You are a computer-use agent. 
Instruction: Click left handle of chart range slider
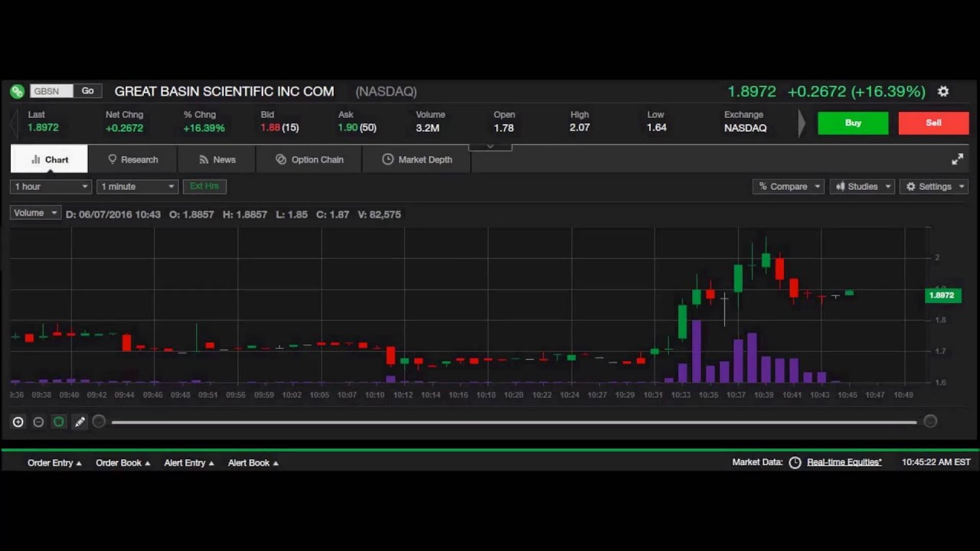[99, 422]
